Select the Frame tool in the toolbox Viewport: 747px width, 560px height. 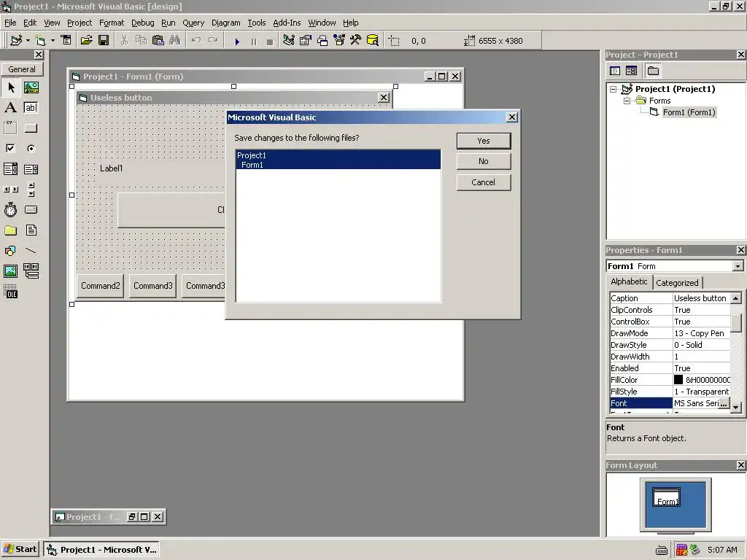point(11,128)
